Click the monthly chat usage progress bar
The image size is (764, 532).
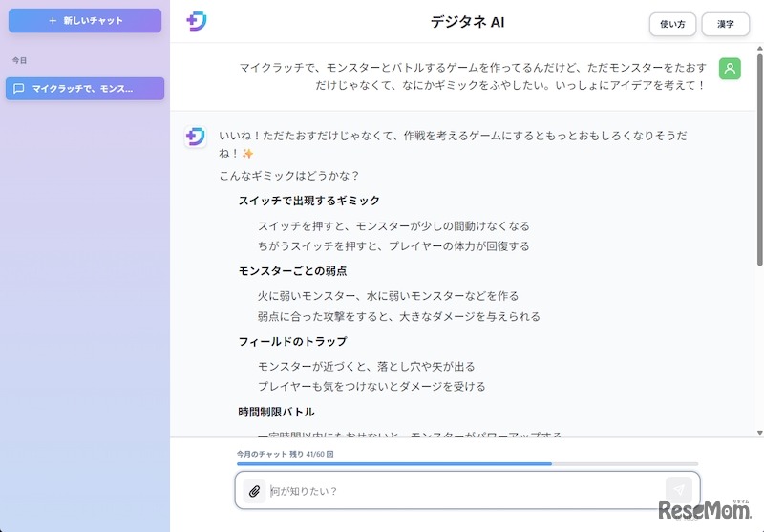467,464
